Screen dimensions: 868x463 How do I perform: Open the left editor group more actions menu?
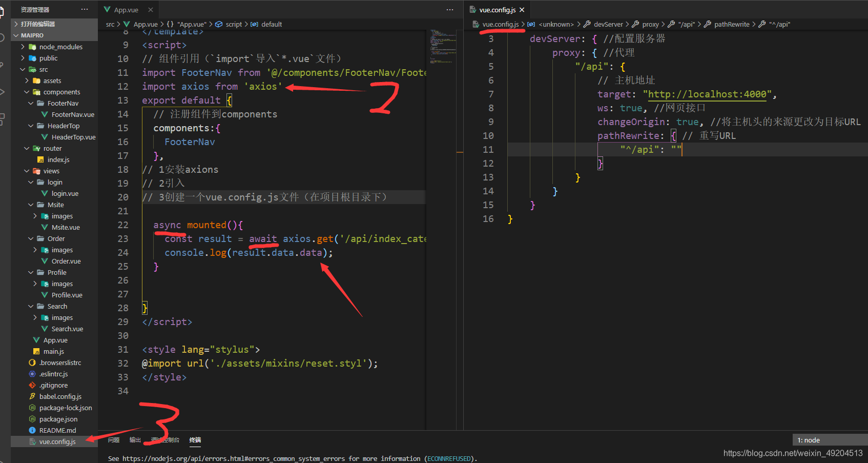coord(450,9)
